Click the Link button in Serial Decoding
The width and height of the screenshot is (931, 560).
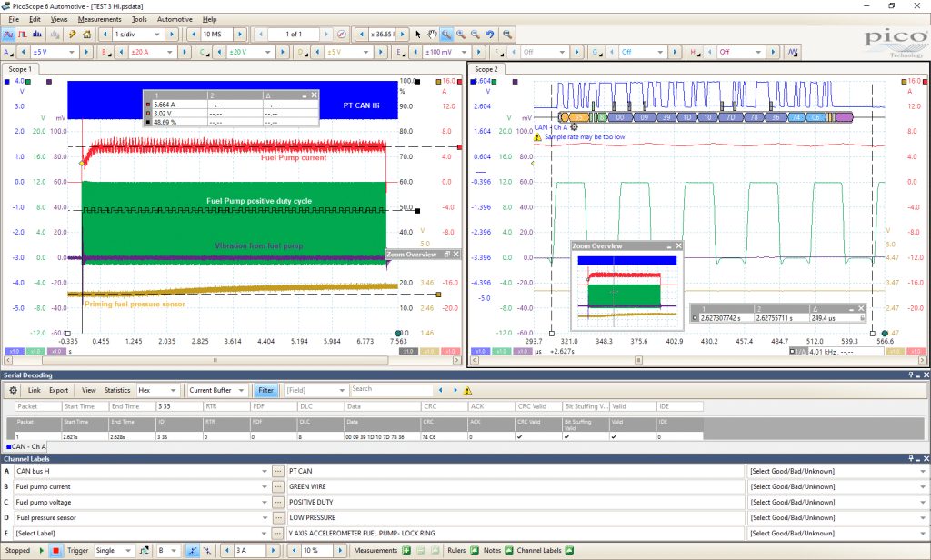pos(35,390)
